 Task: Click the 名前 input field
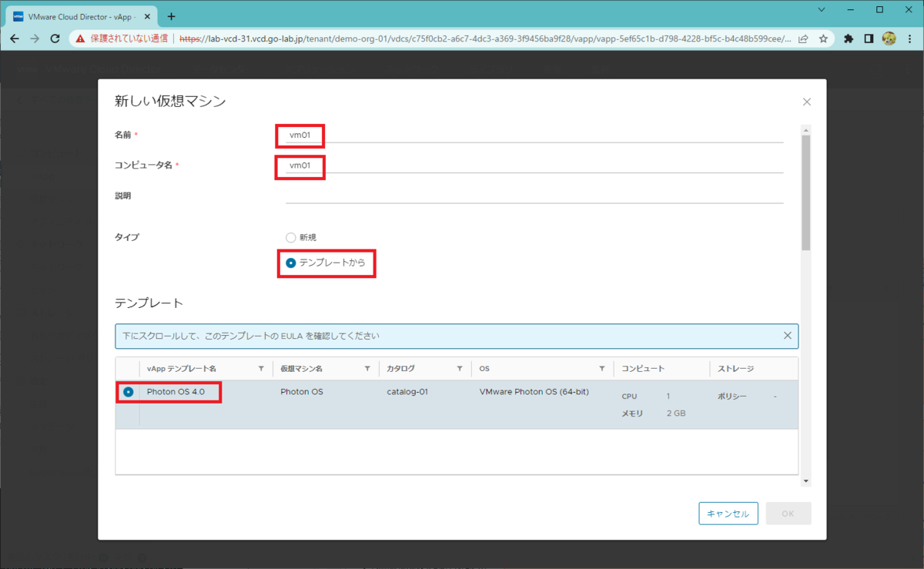[x=534, y=135]
